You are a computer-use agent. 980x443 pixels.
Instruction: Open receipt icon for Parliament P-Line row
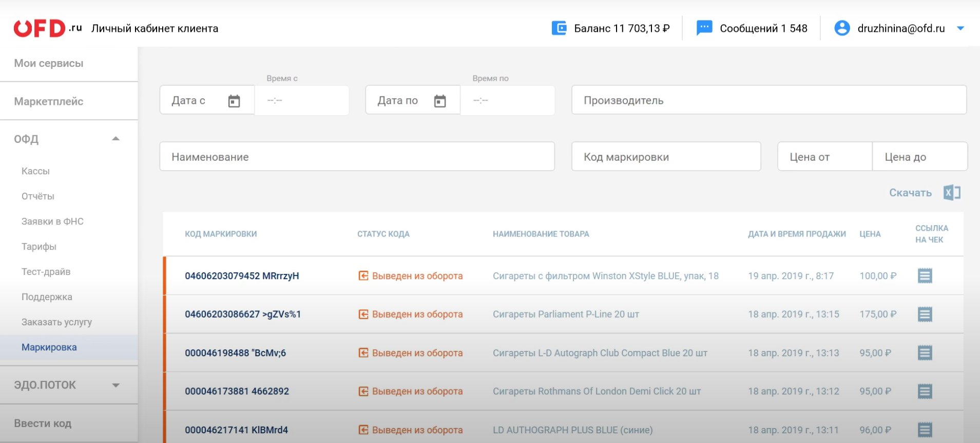925,315
